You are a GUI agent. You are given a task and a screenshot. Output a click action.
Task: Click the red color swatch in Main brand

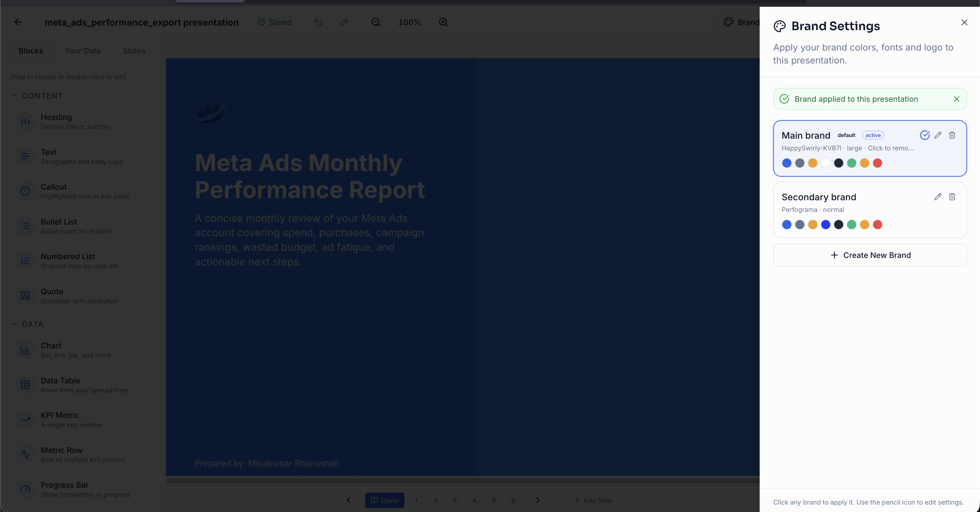(878, 163)
